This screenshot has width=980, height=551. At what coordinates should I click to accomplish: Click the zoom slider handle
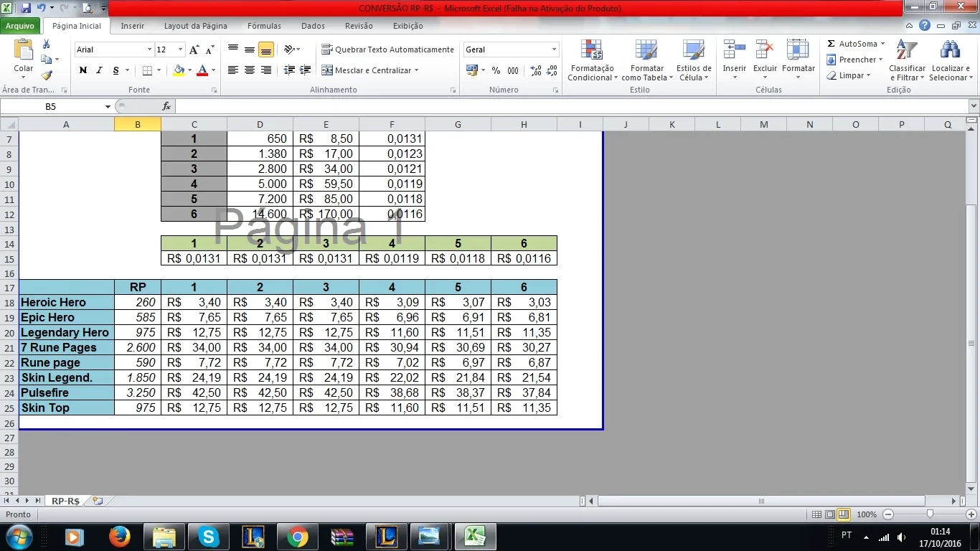(930, 514)
